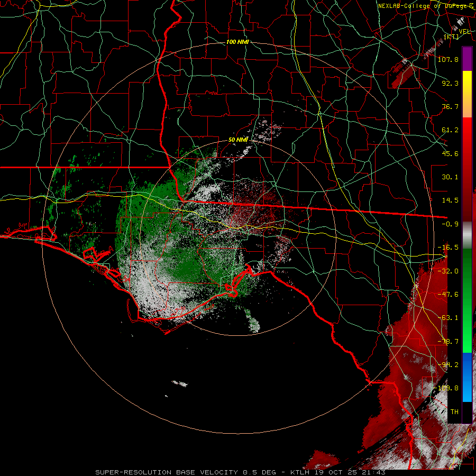Screen dimensions: 476x476
Task: Click the [KT] units label
Action: point(451,36)
